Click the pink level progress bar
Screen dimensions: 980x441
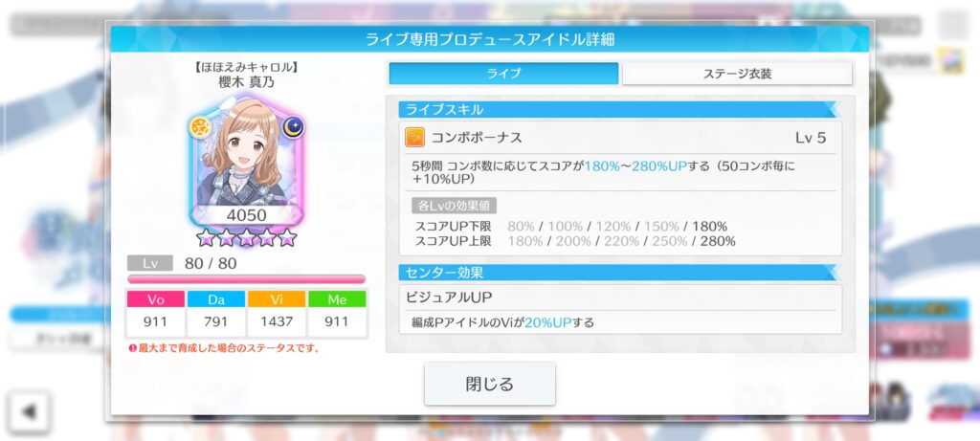[x=246, y=279]
